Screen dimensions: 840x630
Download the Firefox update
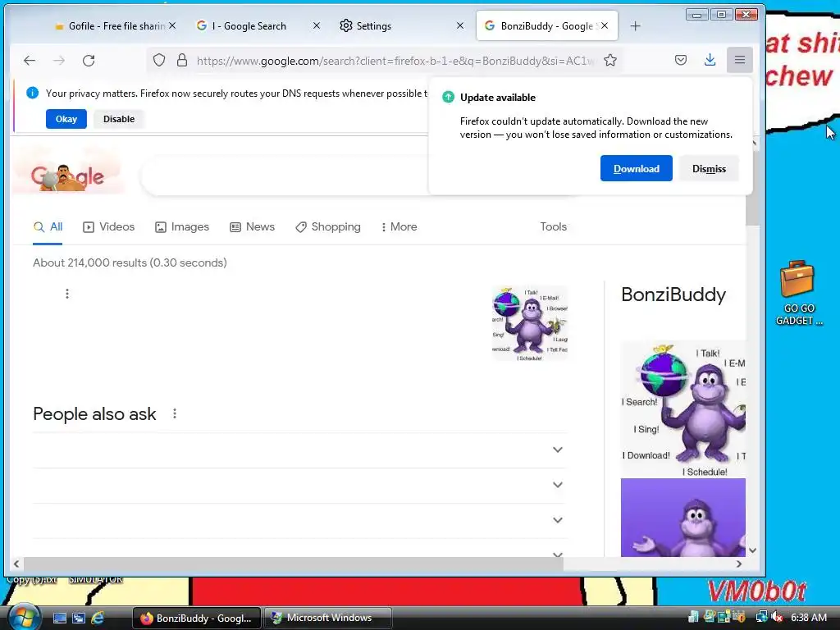click(x=637, y=169)
